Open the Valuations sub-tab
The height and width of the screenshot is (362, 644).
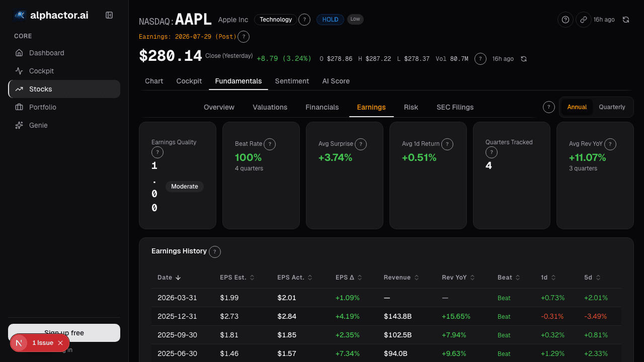click(x=270, y=107)
